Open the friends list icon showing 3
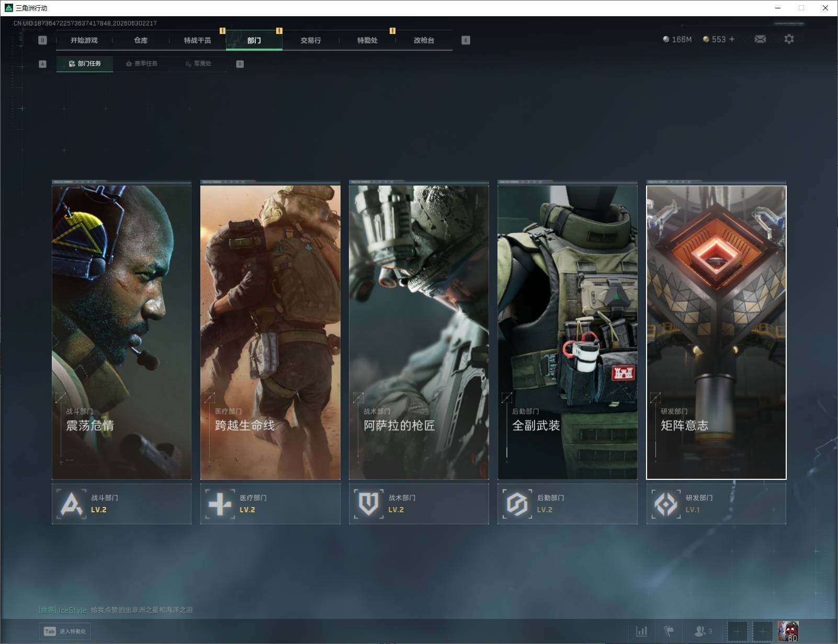 [703, 631]
